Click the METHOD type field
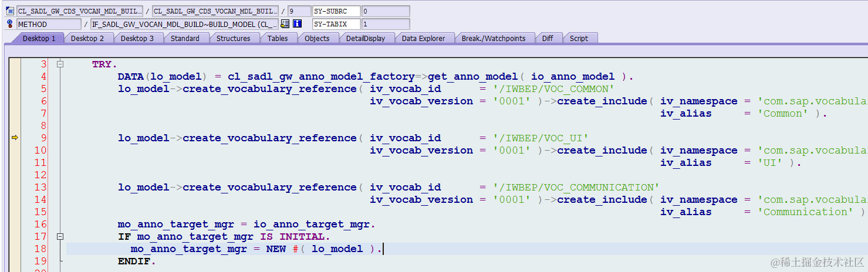Image resolution: width=868 pixels, height=272 pixels. pos(49,24)
